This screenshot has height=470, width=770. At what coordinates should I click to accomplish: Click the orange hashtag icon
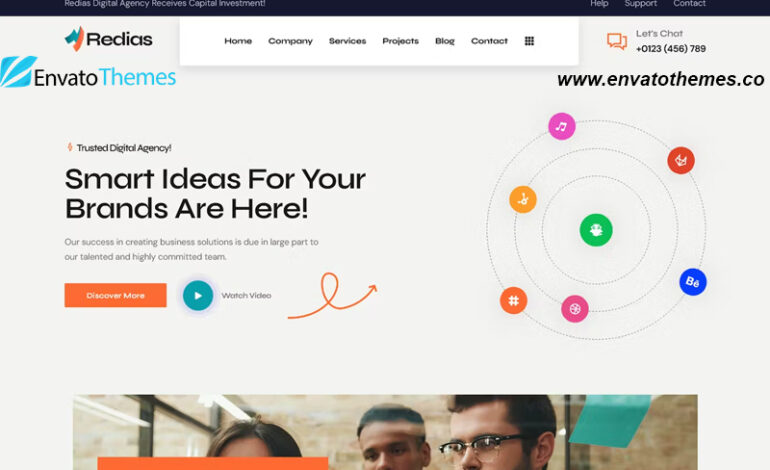[513, 300]
